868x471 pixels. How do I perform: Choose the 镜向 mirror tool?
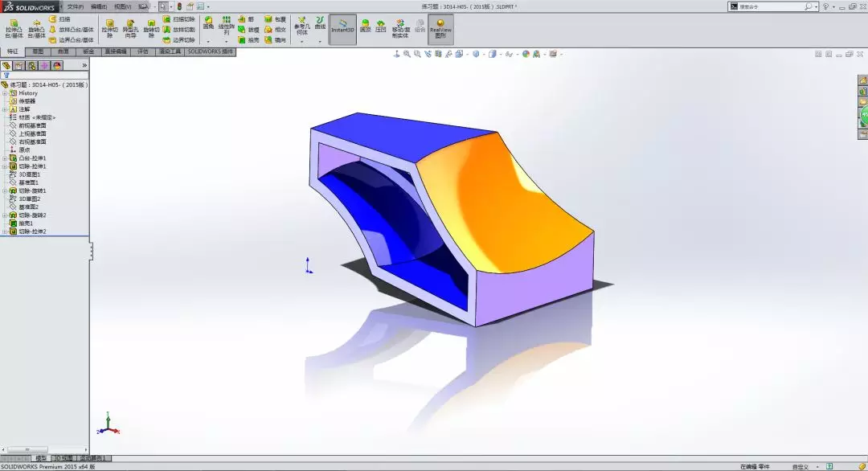point(275,40)
